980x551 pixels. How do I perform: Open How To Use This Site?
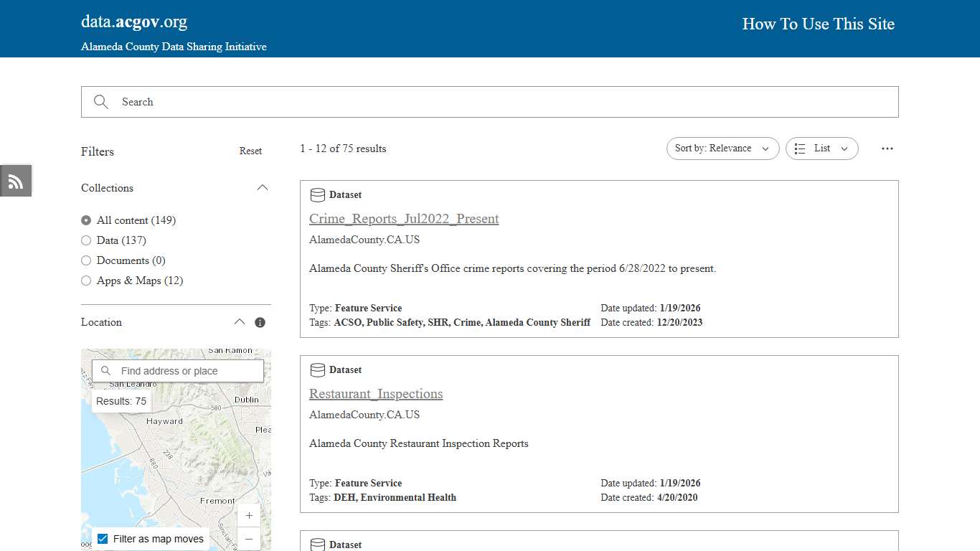(x=818, y=24)
